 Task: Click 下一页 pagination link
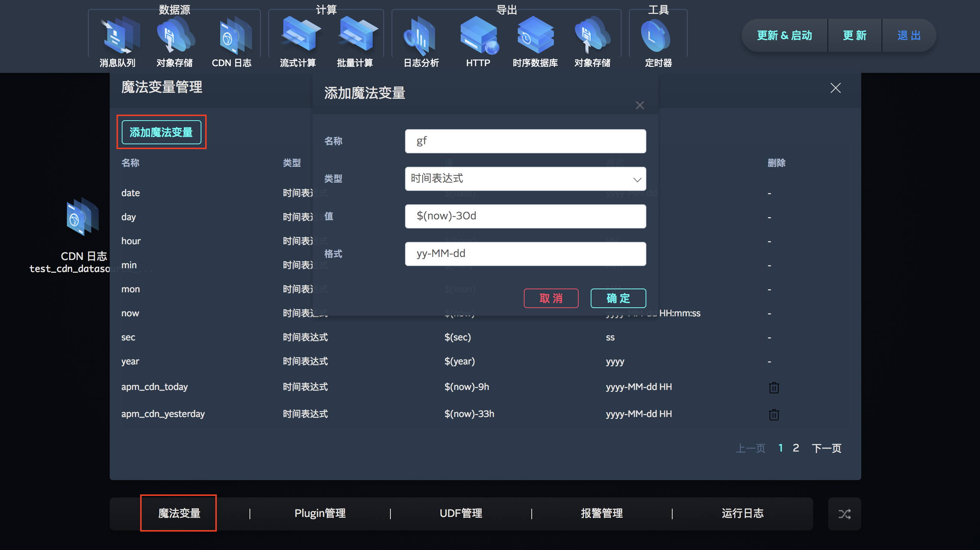[x=826, y=448]
